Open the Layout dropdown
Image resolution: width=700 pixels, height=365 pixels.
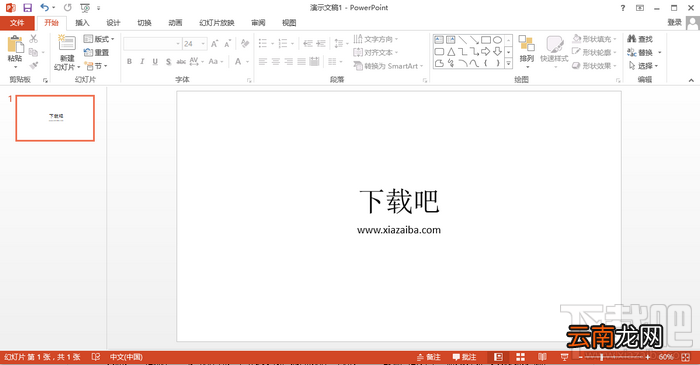click(x=99, y=39)
